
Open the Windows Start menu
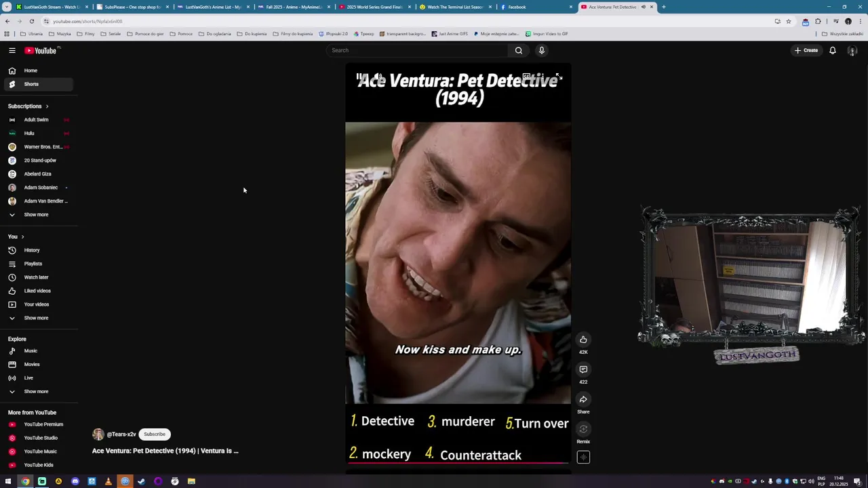(8, 481)
